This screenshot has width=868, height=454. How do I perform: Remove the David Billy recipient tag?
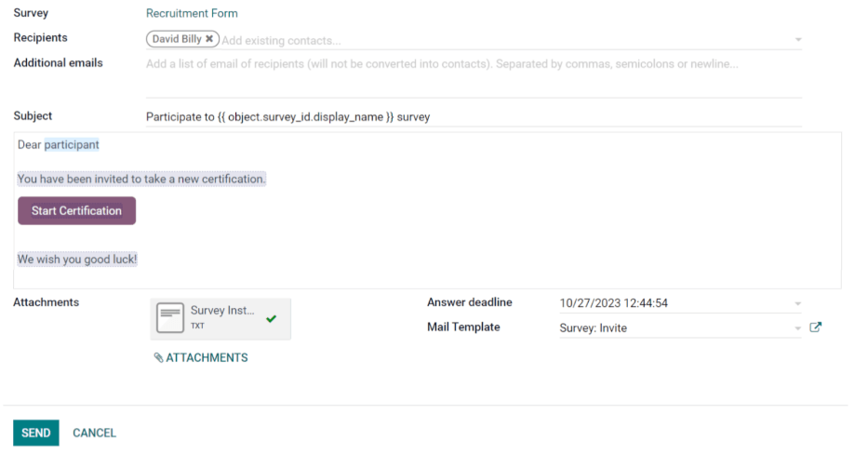point(209,39)
